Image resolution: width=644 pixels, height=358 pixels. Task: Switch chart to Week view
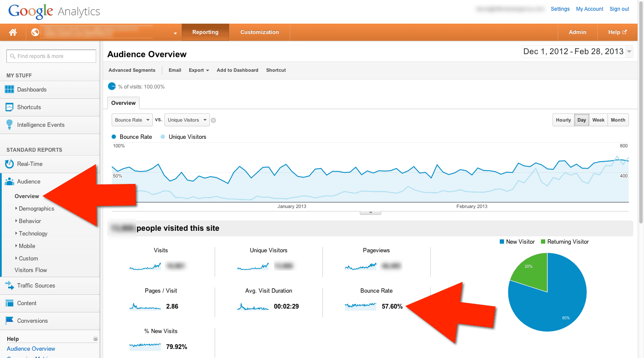(598, 120)
